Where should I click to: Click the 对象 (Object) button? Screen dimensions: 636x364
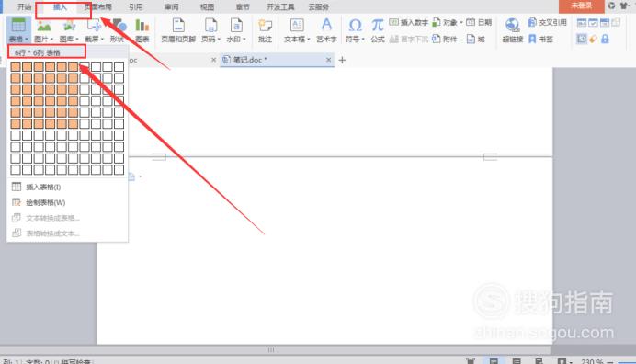pyautogui.click(x=445, y=22)
